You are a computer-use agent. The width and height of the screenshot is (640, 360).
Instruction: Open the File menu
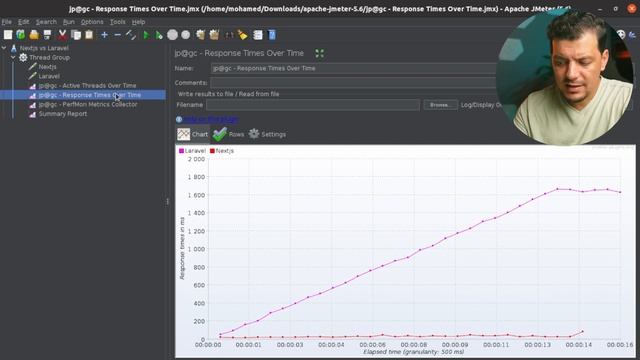coord(7,22)
